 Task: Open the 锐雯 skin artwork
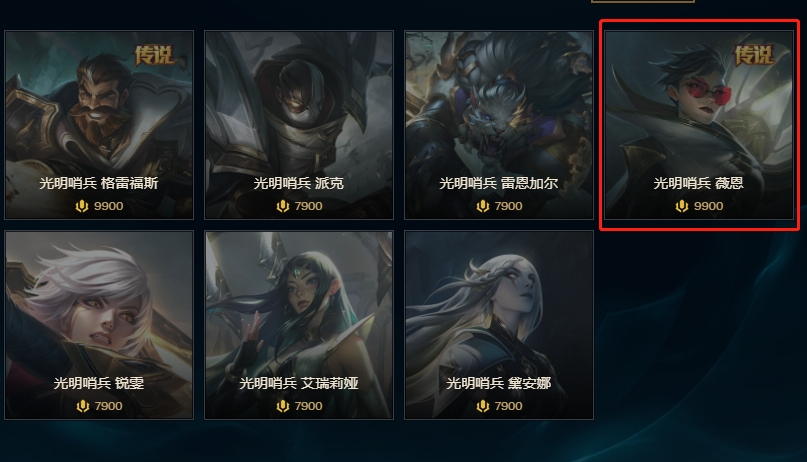(x=99, y=325)
